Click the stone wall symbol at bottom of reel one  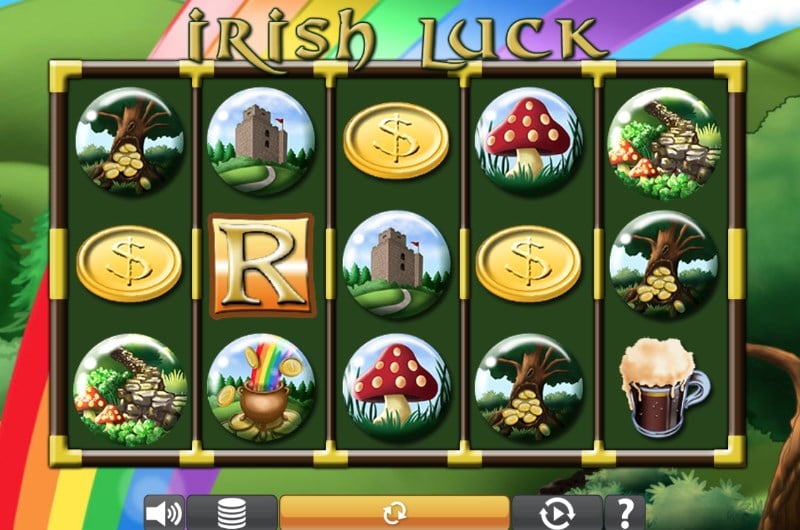131,390
